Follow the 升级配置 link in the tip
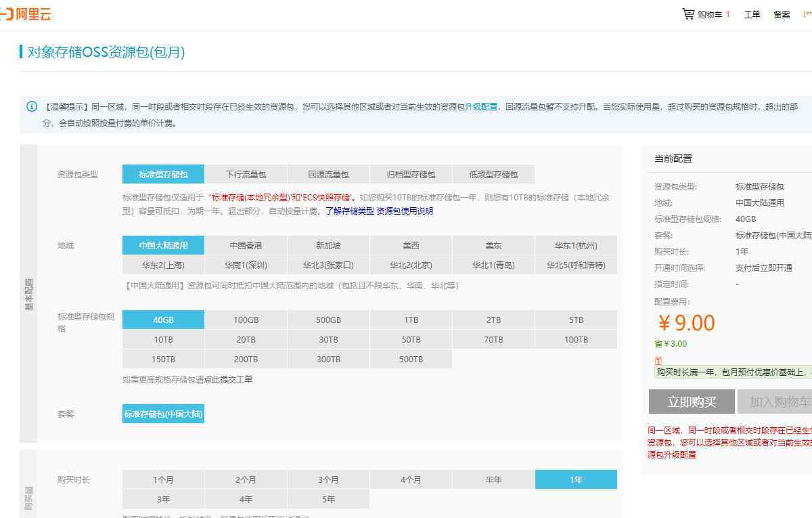812x518 pixels. pyautogui.click(x=481, y=106)
